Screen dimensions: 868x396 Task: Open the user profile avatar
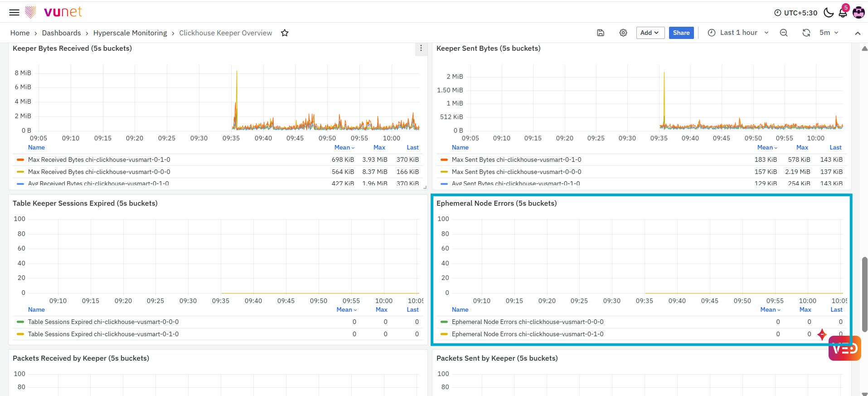tap(858, 12)
